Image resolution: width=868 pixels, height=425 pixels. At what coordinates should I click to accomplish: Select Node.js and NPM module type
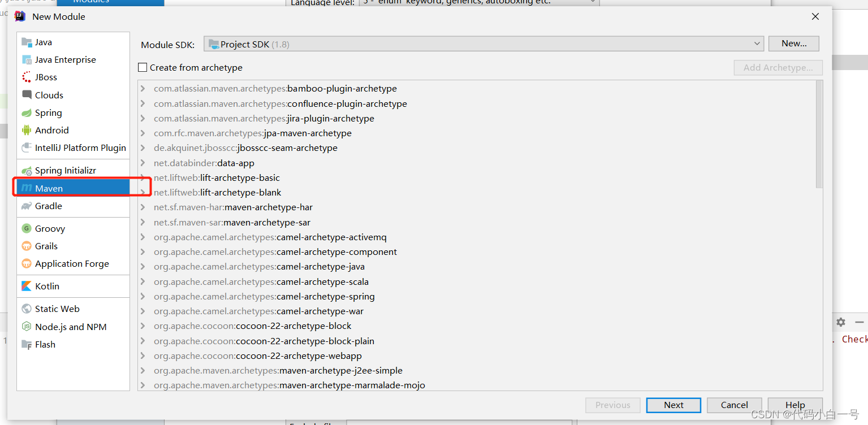pos(70,326)
